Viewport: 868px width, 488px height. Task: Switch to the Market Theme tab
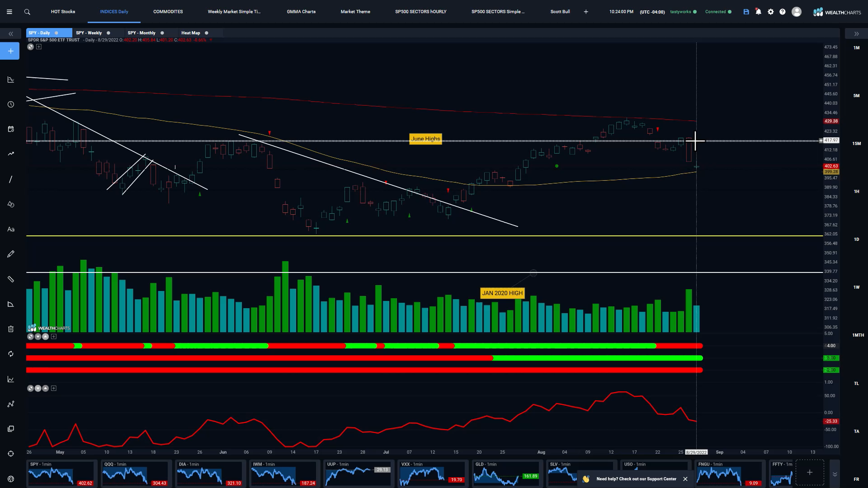point(355,12)
